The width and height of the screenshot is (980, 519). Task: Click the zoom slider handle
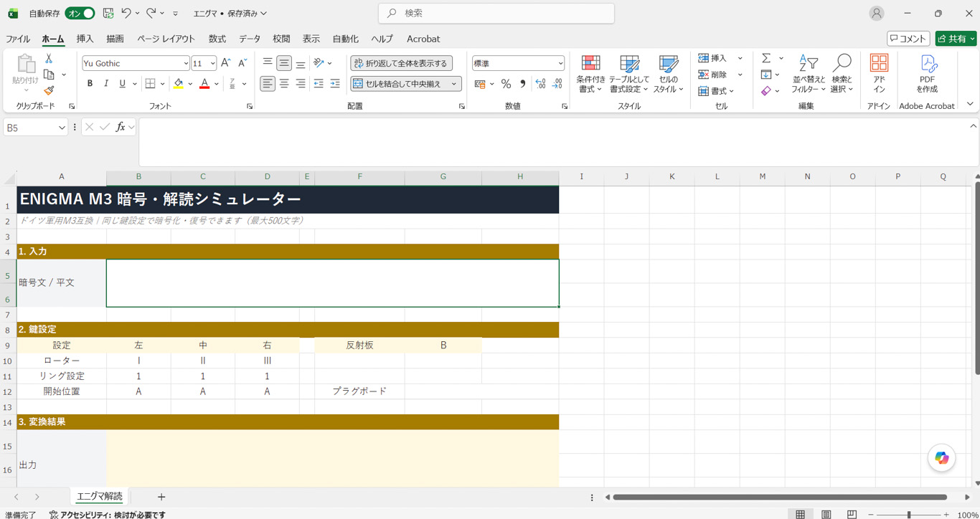pyautogui.click(x=909, y=515)
